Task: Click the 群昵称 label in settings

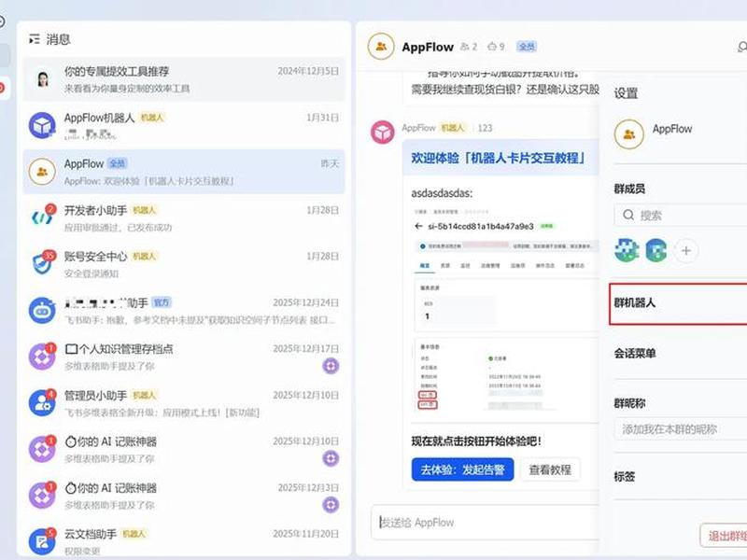Action: (629, 403)
